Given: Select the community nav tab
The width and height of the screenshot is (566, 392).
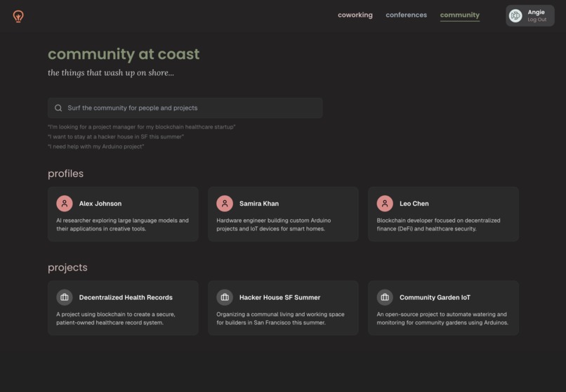Looking at the screenshot, I should pyautogui.click(x=460, y=15).
